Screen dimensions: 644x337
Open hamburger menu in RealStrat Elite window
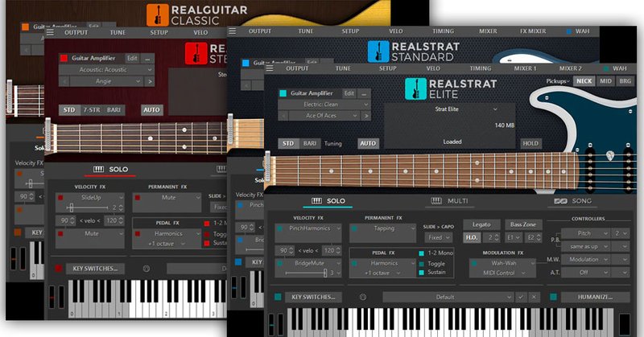270,68
